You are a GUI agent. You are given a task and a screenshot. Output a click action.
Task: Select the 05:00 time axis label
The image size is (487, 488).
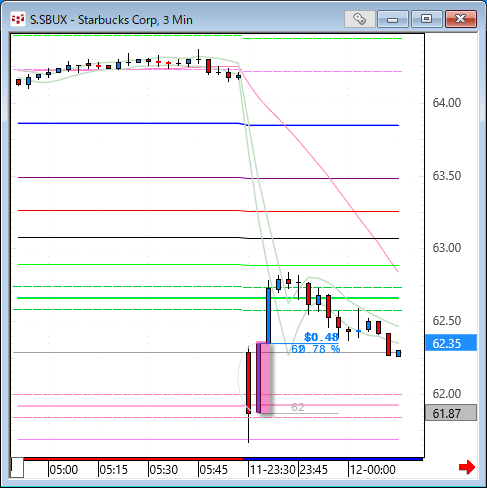tap(64, 470)
